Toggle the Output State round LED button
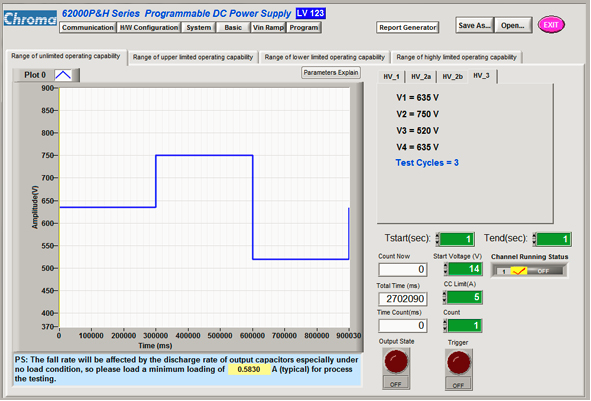Viewport: 591px width, 401px height. click(x=396, y=361)
